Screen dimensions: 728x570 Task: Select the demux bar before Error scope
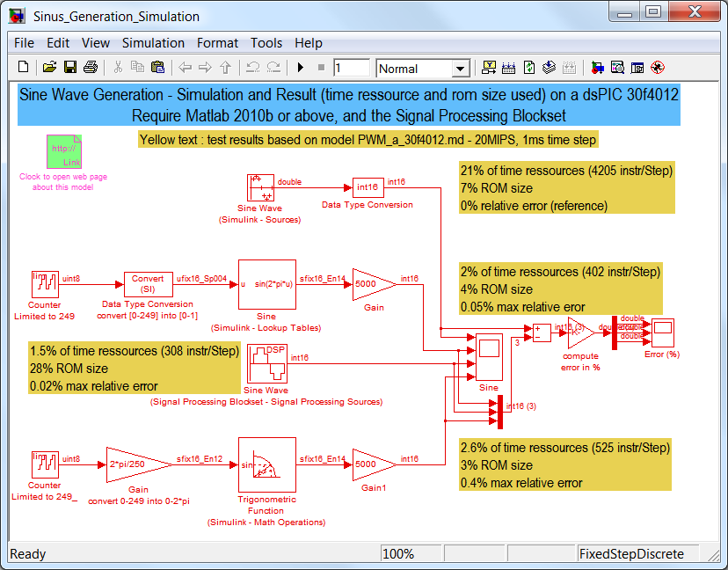coord(615,332)
